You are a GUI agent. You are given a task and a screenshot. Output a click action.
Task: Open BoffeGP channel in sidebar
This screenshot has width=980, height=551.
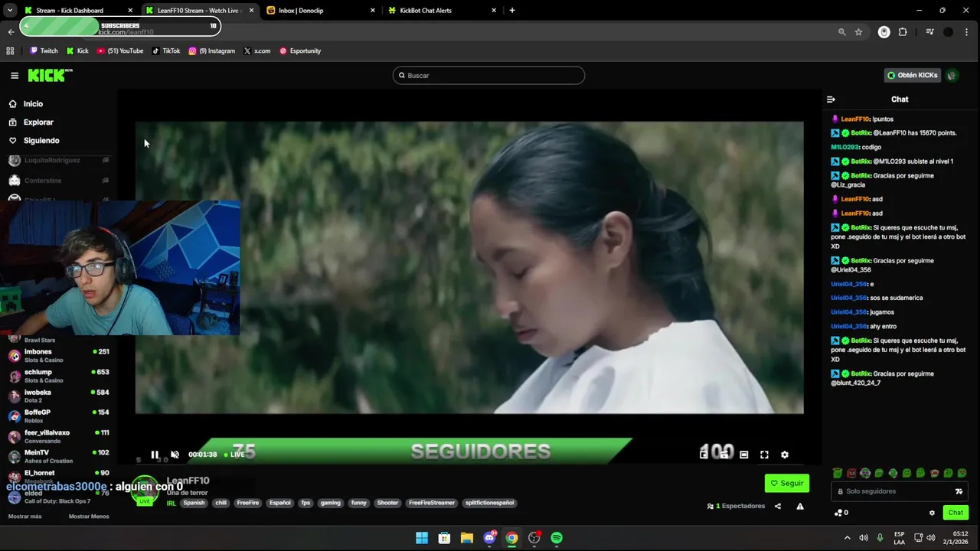point(58,416)
